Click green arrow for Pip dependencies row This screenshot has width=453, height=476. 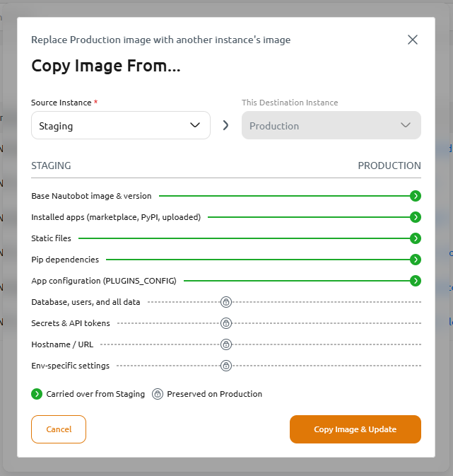416,260
